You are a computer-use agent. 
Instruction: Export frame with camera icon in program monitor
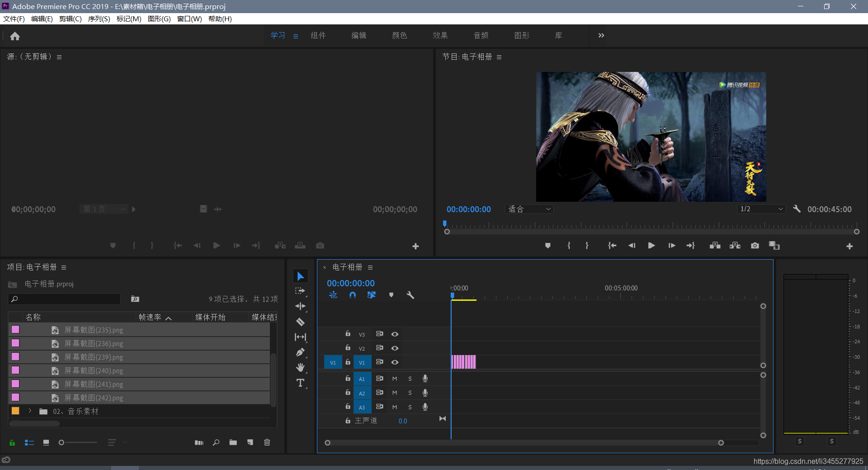(755, 246)
